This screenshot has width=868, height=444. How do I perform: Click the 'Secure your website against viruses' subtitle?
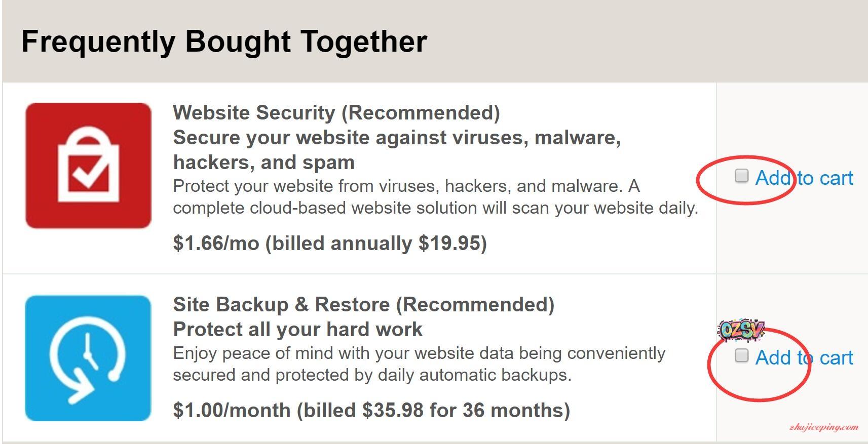tap(397, 138)
